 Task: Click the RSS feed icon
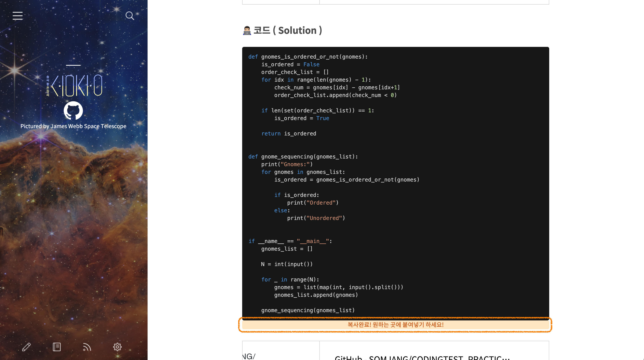pyautogui.click(x=87, y=347)
